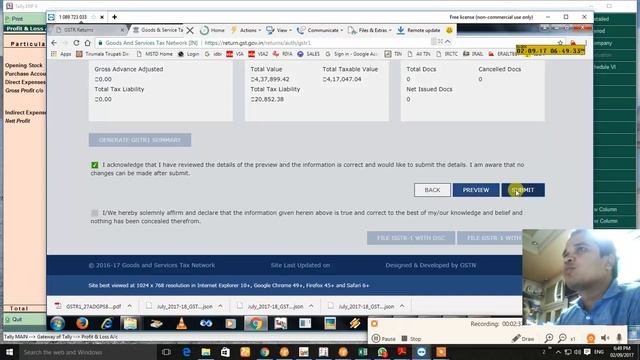The width and height of the screenshot is (640, 360).
Task: Click the browser home icon
Action: coord(87,42)
